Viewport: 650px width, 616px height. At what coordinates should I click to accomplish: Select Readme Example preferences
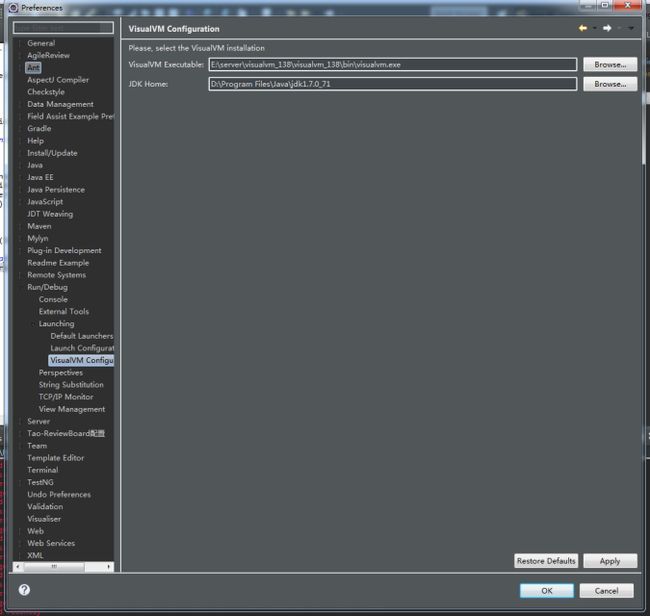[x=58, y=263]
